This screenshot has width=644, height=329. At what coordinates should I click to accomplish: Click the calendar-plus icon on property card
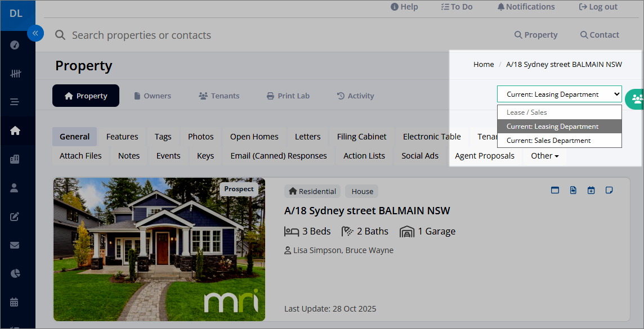coord(591,190)
